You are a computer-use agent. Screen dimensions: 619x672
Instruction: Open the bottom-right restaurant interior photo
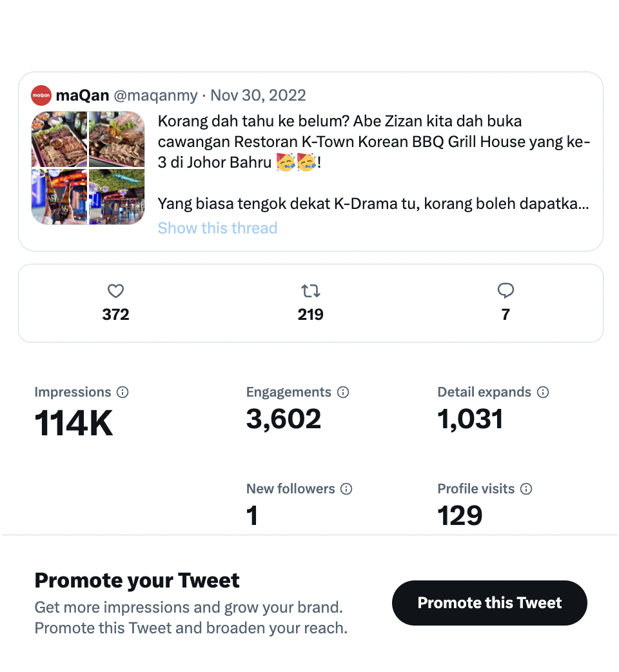(x=117, y=196)
